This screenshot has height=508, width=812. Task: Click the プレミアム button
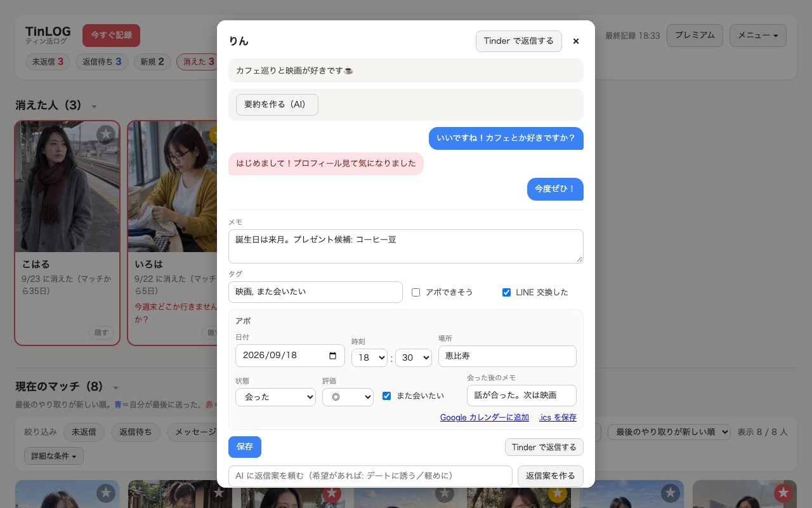pyautogui.click(x=695, y=36)
